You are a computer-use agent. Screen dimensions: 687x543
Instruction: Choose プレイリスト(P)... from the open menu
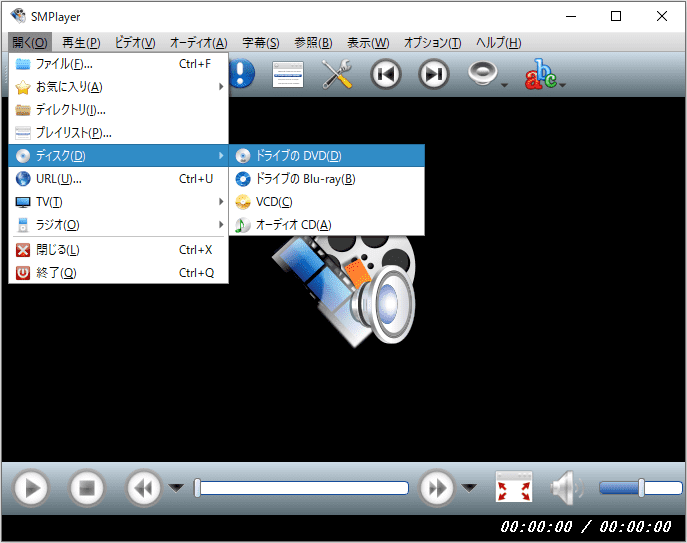tap(118, 132)
